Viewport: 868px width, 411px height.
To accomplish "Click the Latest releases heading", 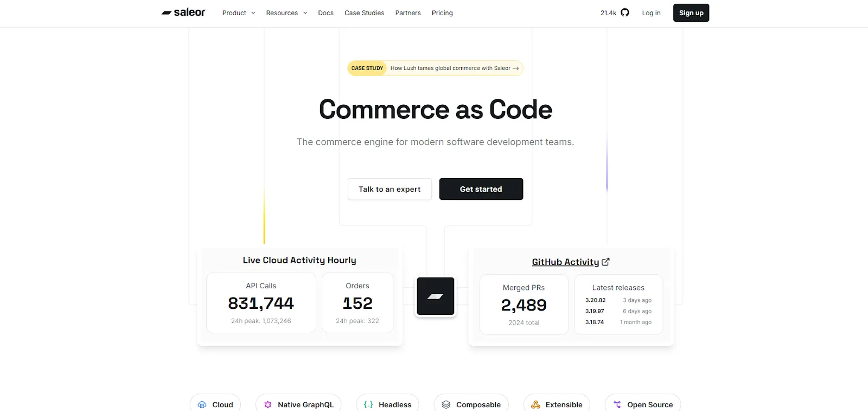I will pos(618,288).
